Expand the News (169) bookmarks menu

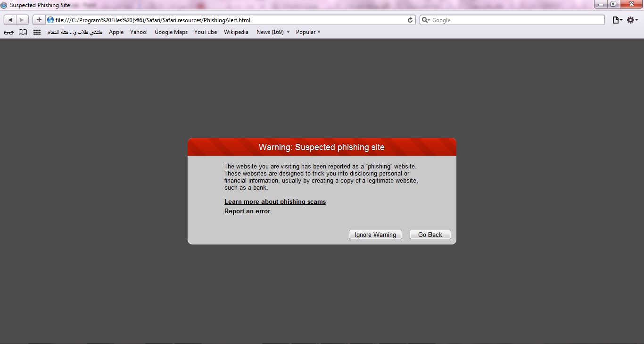(x=273, y=32)
